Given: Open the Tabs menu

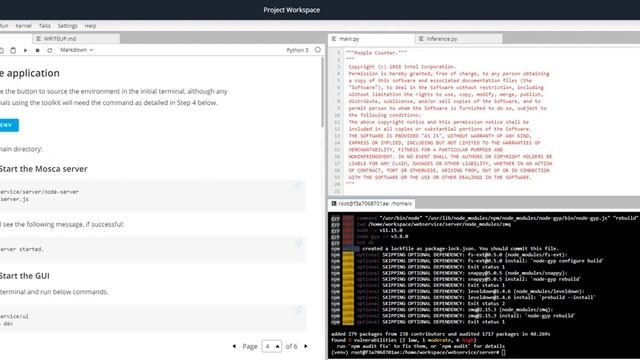Looking at the screenshot, I should point(44,26).
